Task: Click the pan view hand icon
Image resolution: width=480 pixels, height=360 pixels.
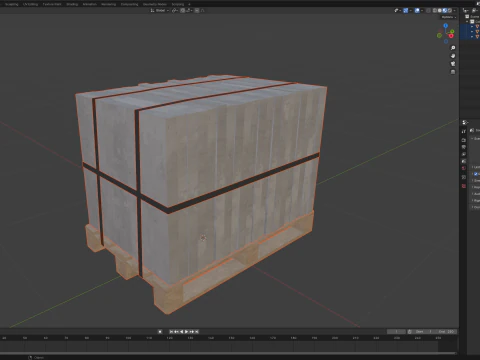Action: coord(453,56)
